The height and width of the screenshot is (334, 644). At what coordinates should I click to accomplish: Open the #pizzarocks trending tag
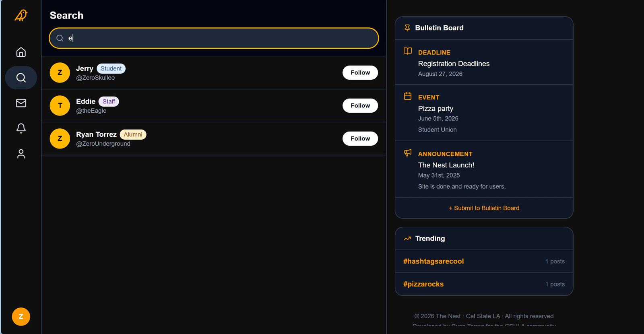(x=423, y=284)
